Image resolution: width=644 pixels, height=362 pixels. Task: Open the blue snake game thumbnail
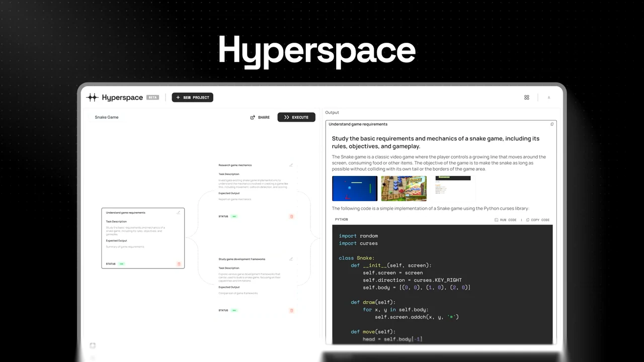[355, 189]
